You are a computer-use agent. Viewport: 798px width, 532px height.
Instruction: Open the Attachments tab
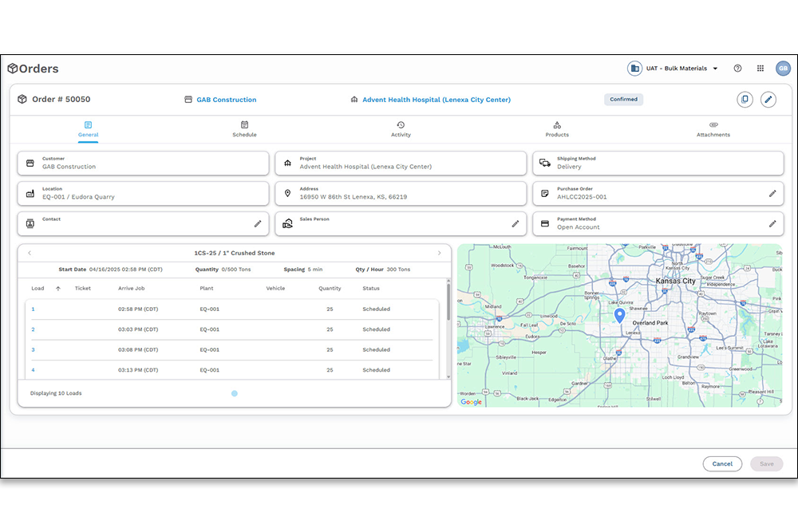(713, 129)
